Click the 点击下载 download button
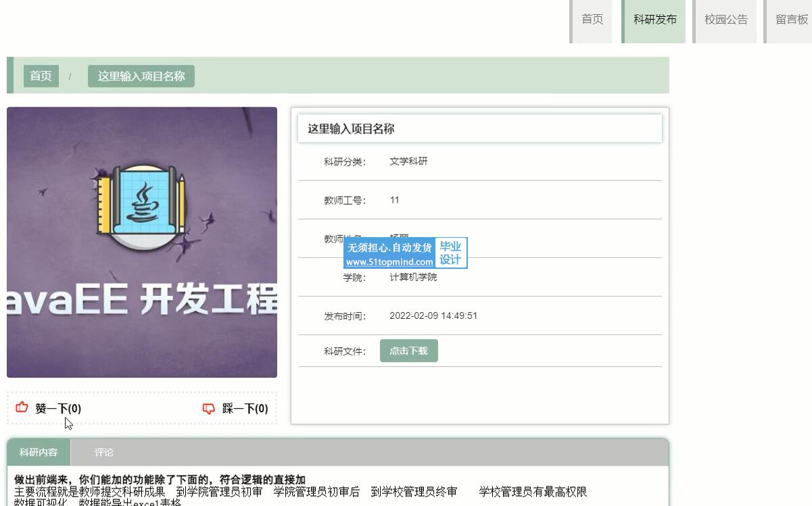The image size is (812, 506). tap(409, 351)
